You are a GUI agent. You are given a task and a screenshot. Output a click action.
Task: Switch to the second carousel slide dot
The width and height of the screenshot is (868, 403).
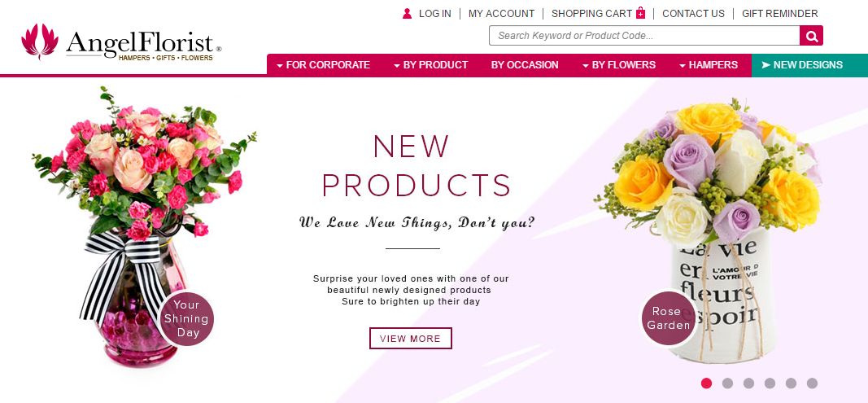click(x=727, y=383)
